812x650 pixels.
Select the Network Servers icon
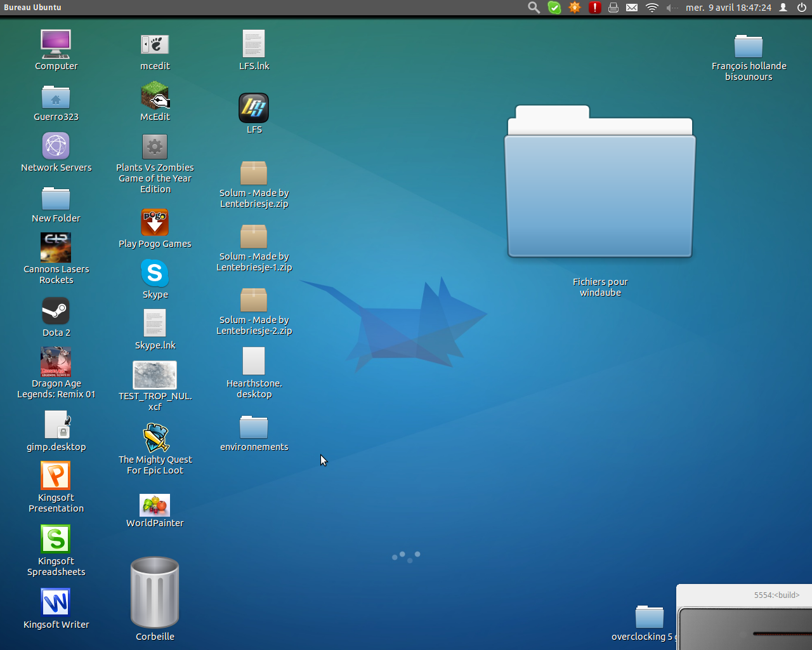click(56, 146)
